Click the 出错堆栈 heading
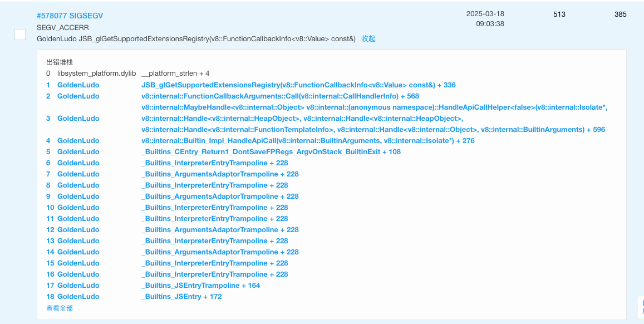The image size is (644, 324). coord(60,62)
